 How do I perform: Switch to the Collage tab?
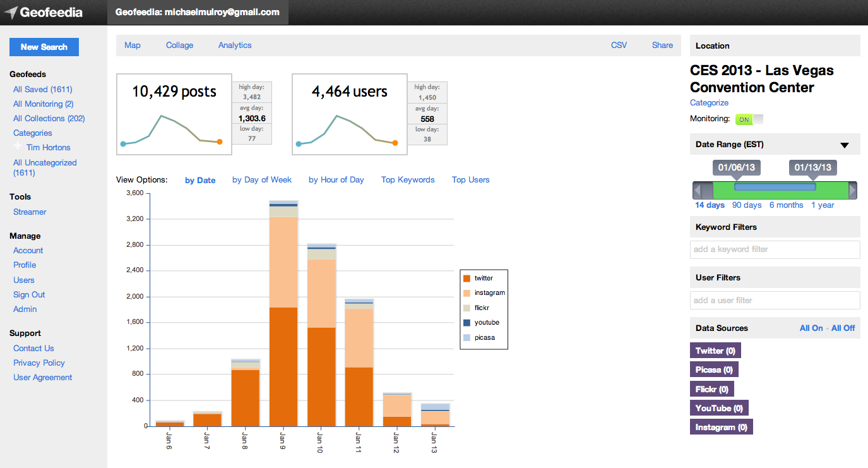coord(179,45)
